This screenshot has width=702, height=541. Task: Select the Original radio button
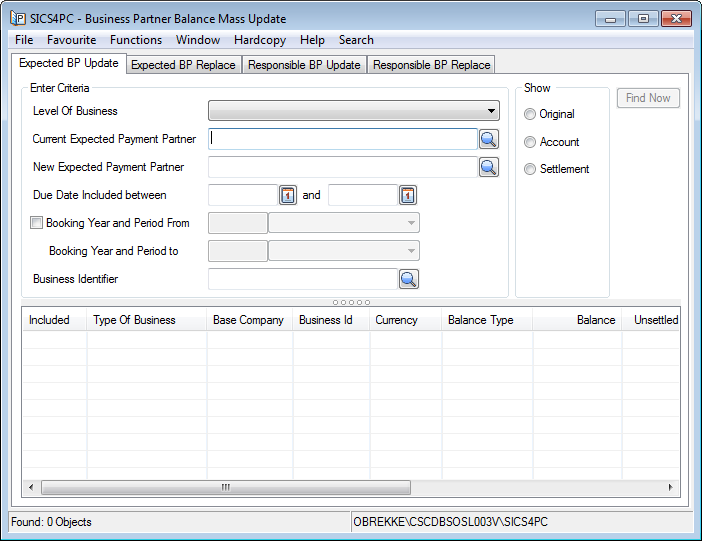pos(530,114)
